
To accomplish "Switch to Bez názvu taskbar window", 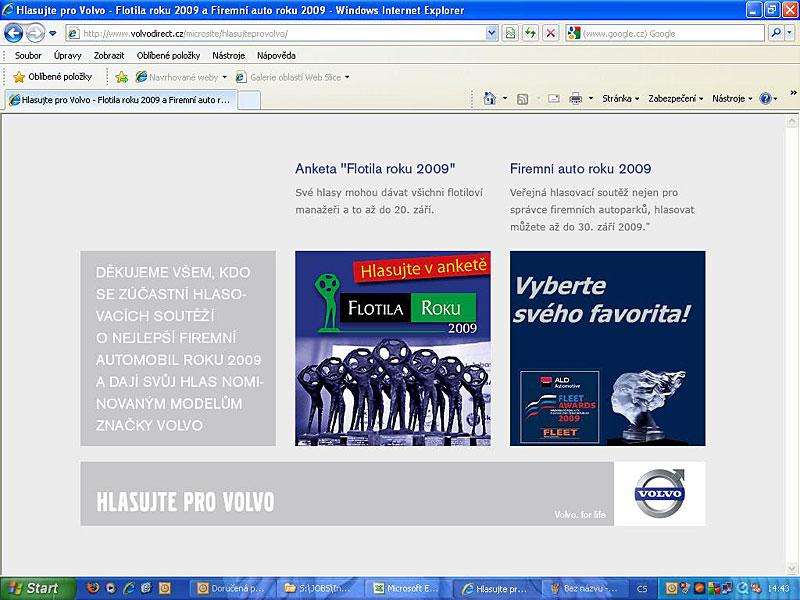I will point(585,589).
